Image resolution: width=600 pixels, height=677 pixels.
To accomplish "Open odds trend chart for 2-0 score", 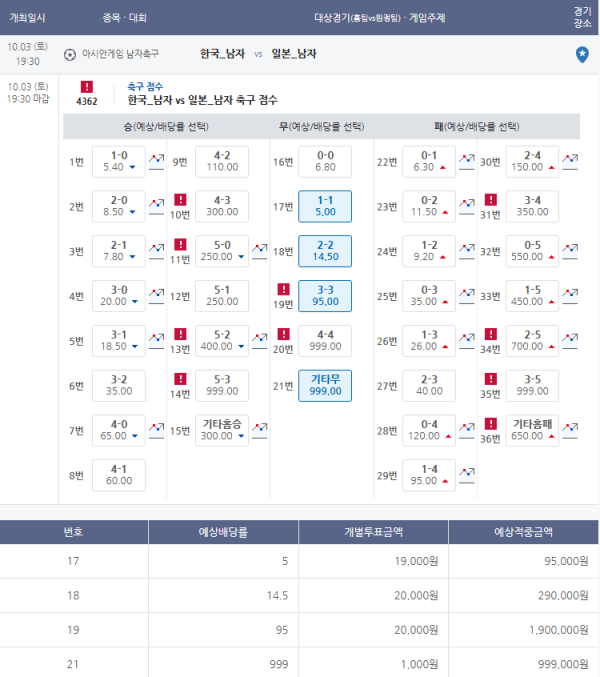I will (x=156, y=207).
